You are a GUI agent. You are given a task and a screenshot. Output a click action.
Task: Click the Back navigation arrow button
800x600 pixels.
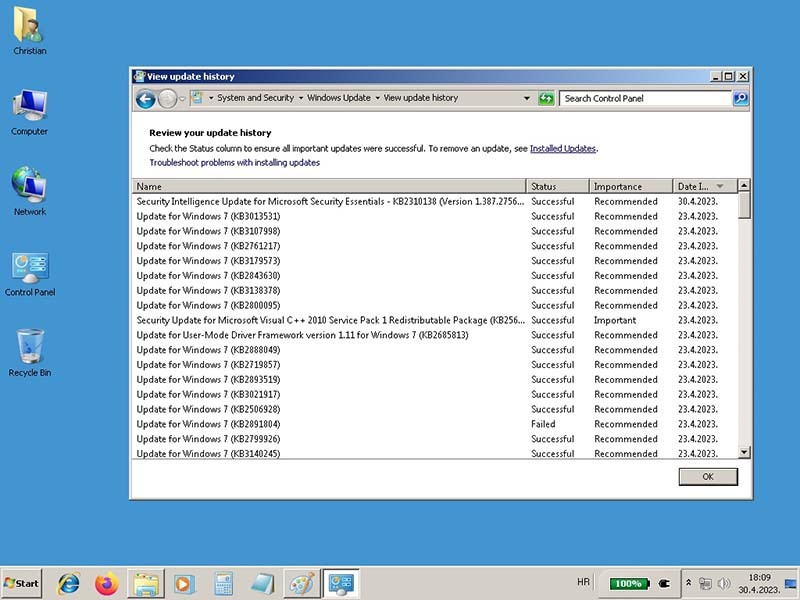(x=145, y=98)
